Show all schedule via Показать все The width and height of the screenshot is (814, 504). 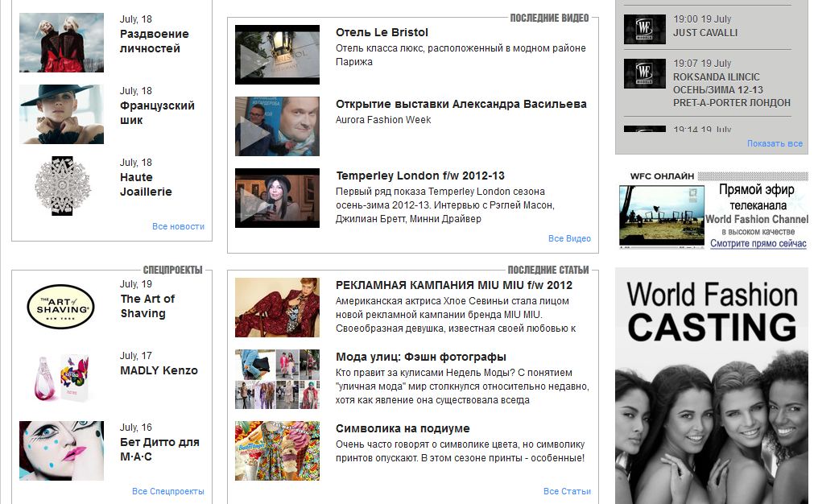coord(775,143)
